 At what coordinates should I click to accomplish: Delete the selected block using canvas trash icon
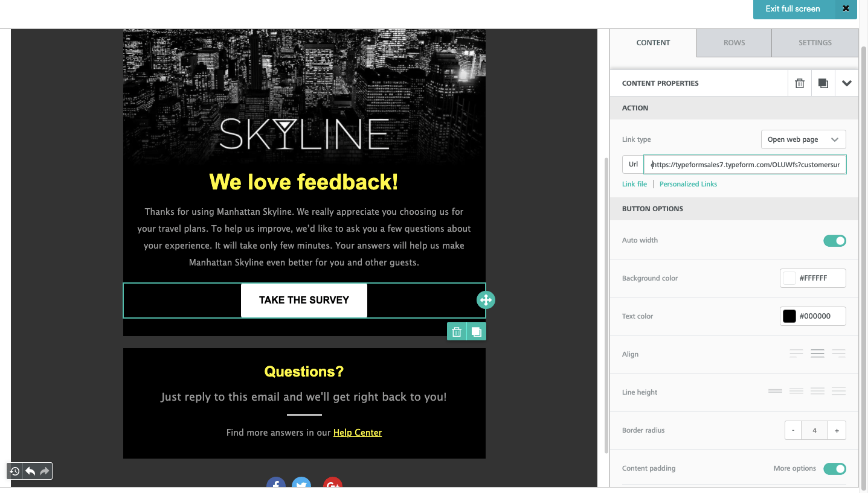pos(457,331)
